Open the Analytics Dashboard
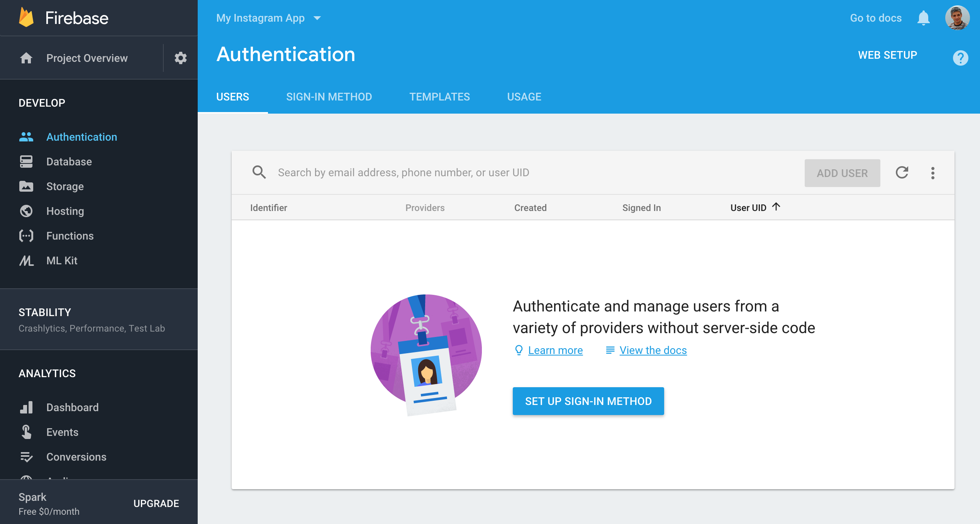Image resolution: width=980 pixels, height=524 pixels. pyautogui.click(x=72, y=407)
